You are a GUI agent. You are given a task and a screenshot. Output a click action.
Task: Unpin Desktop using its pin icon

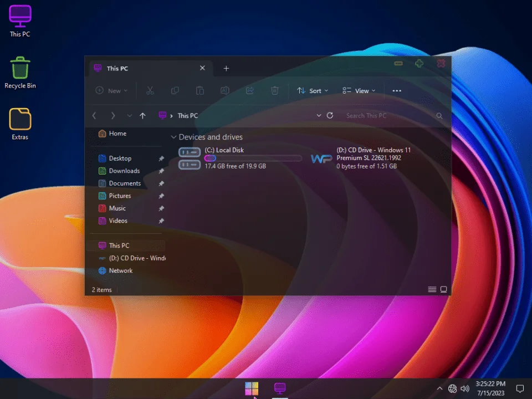point(161,158)
